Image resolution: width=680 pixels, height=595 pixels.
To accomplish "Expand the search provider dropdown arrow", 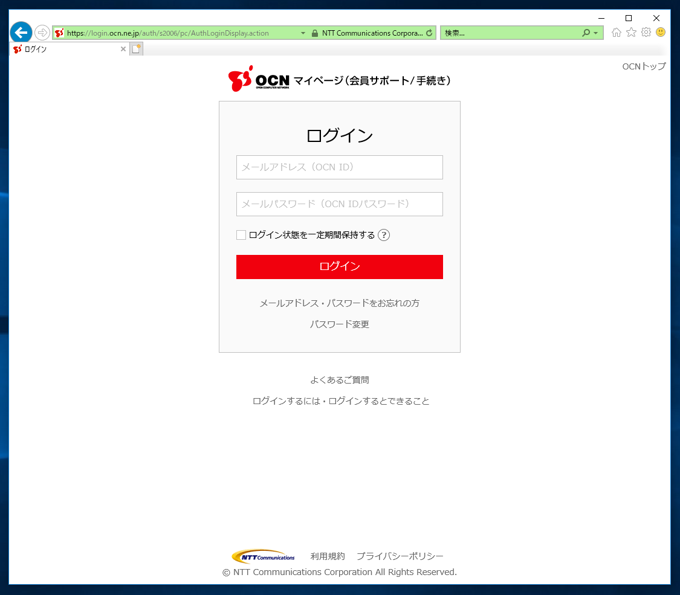I will pos(596,33).
